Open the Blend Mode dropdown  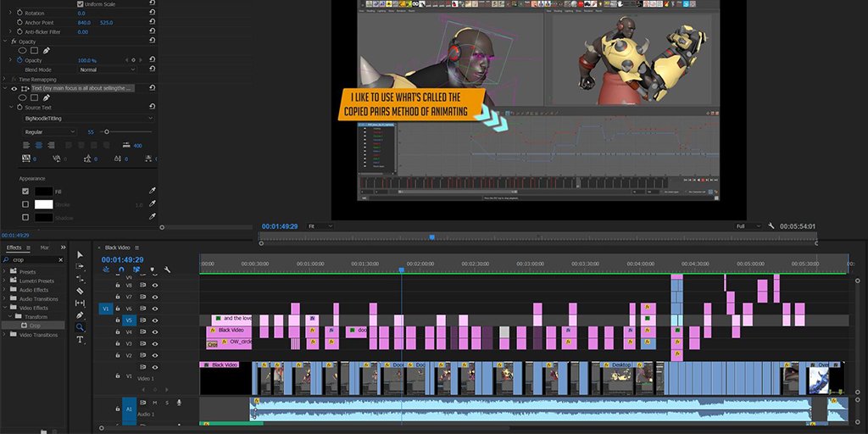(x=108, y=70)
